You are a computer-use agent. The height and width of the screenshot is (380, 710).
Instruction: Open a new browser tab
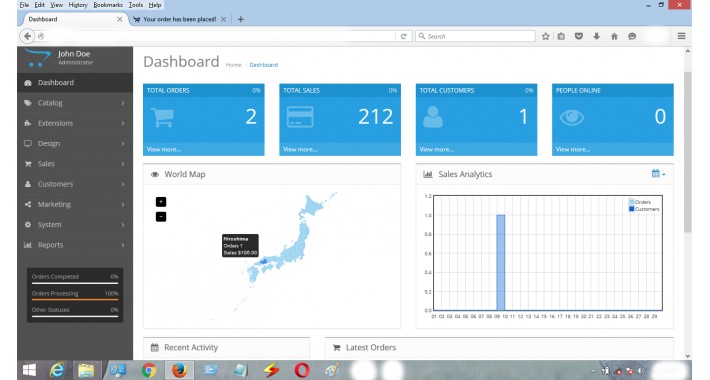click(x=241, y=19)
